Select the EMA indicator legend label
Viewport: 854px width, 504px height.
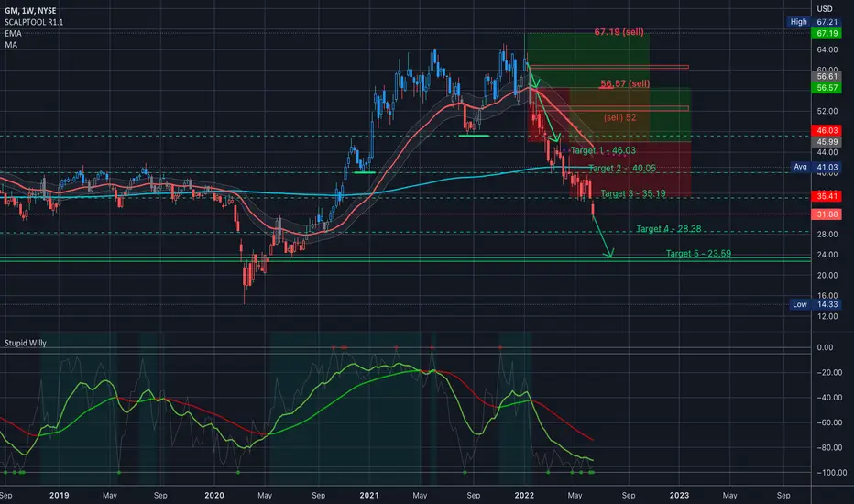[x=13, y=33]
